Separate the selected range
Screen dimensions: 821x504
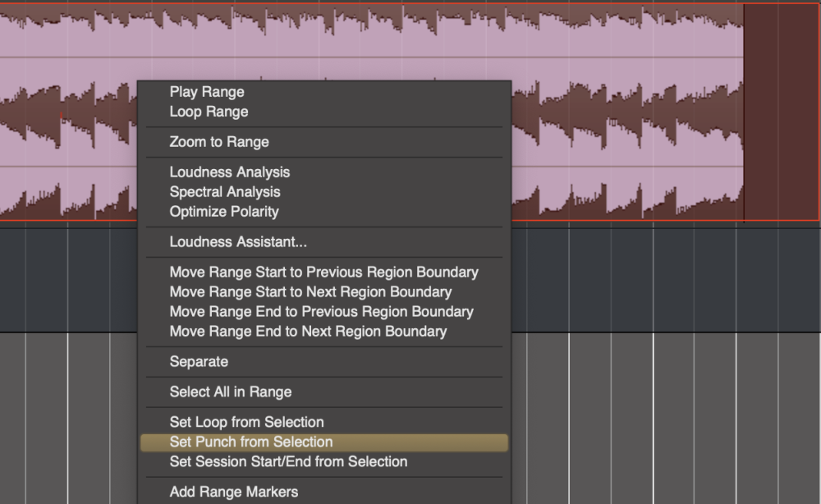[x=196, y=361]
